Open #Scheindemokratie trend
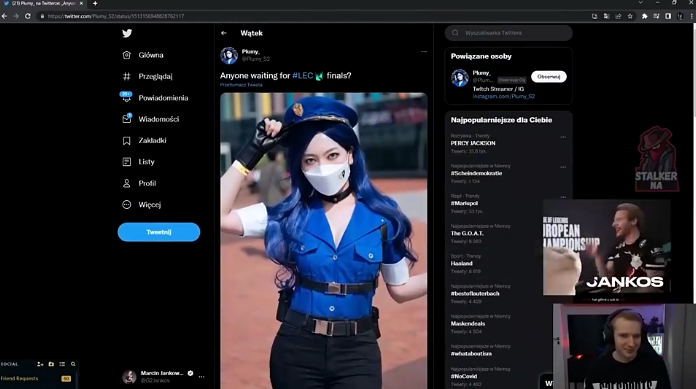This screenshot has width=696, height=389. (x=476, y=173)
